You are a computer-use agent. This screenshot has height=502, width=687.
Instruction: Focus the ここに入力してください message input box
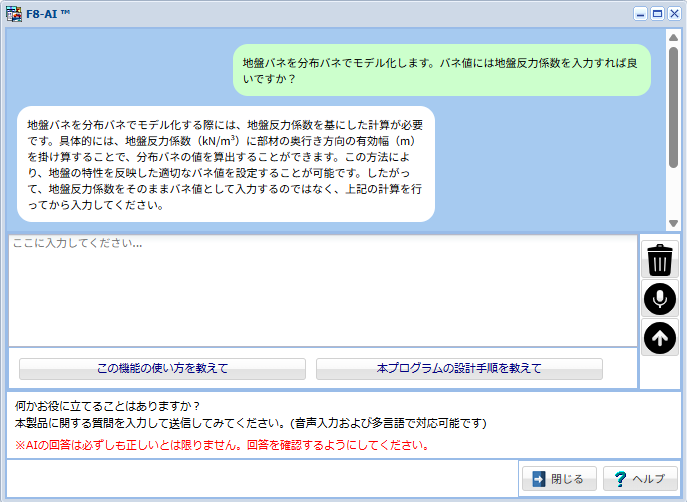click(x=322, y=290)
